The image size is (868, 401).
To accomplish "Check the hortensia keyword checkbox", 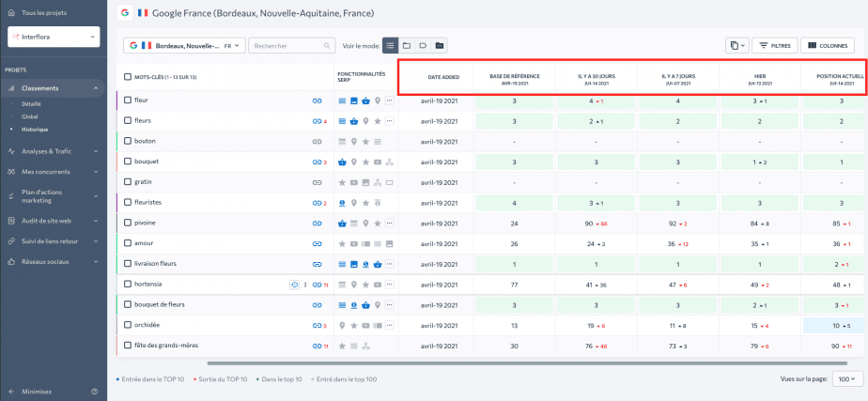I will (128, 285).
